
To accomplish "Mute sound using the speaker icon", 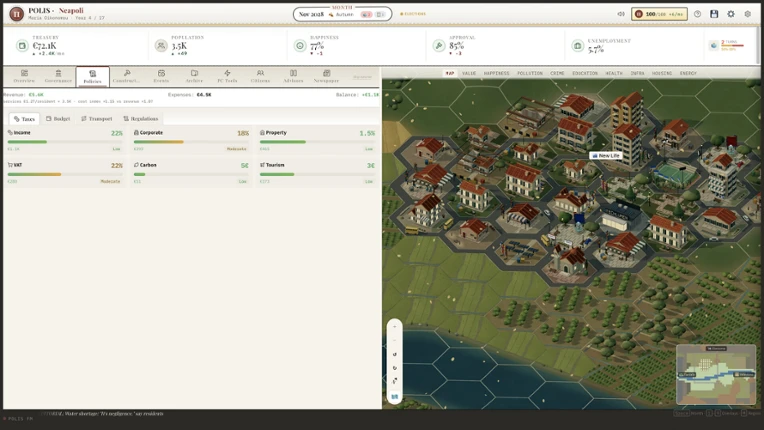I will (621, 14).
